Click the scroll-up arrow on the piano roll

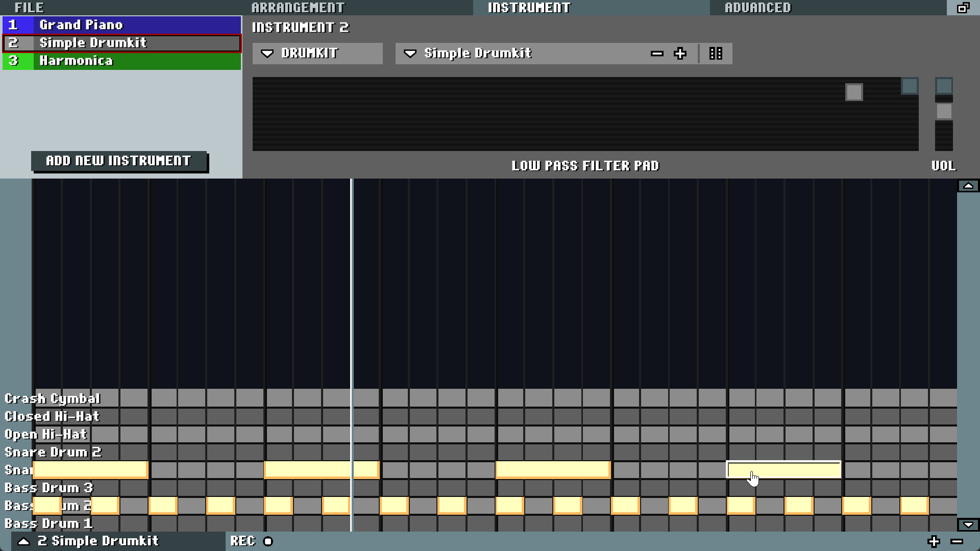coord(968,185)
